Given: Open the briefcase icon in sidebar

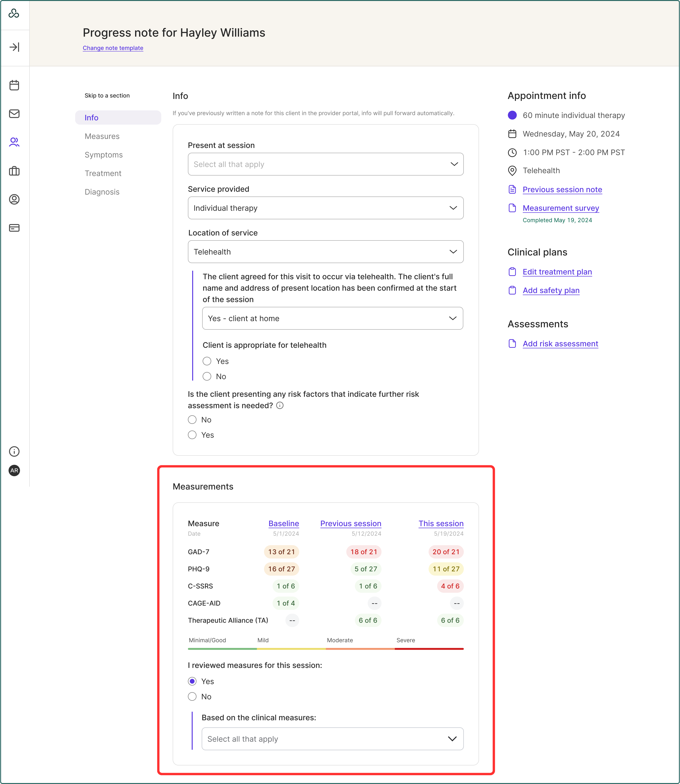Looking at the screenshot, I should [14, 171].
